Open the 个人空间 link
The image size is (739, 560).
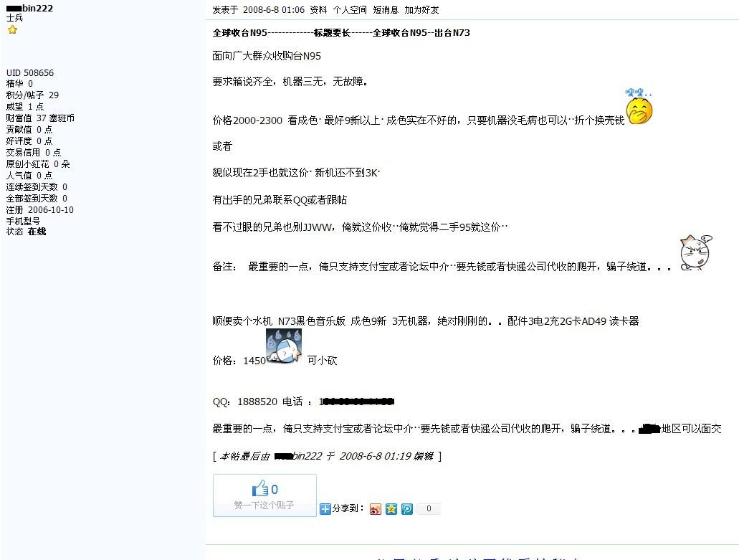(350, 10)
